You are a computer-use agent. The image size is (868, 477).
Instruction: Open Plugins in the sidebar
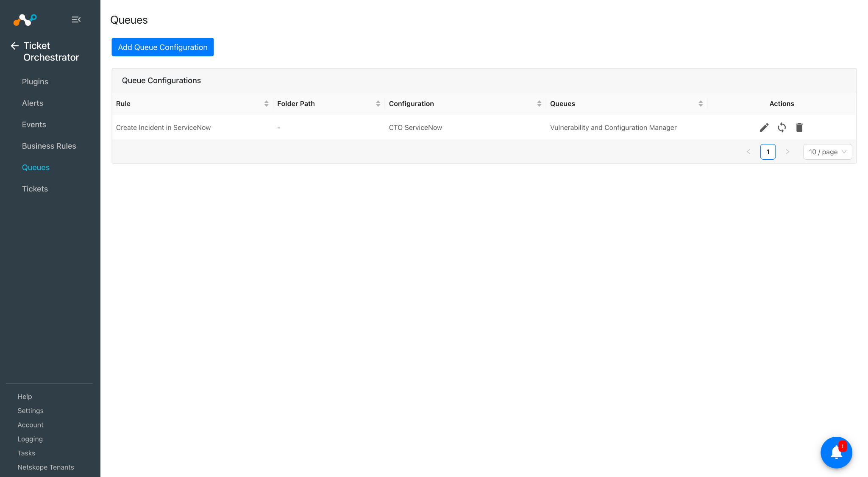pyautogui.click(x=35, y=82)
